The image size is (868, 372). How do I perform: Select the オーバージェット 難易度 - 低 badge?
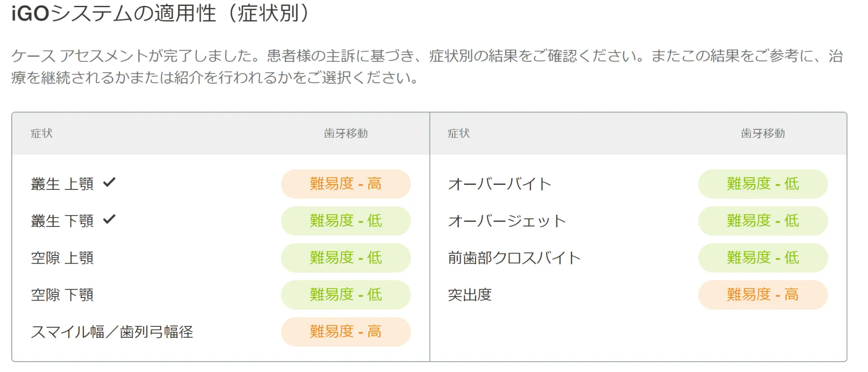(763, 221)
